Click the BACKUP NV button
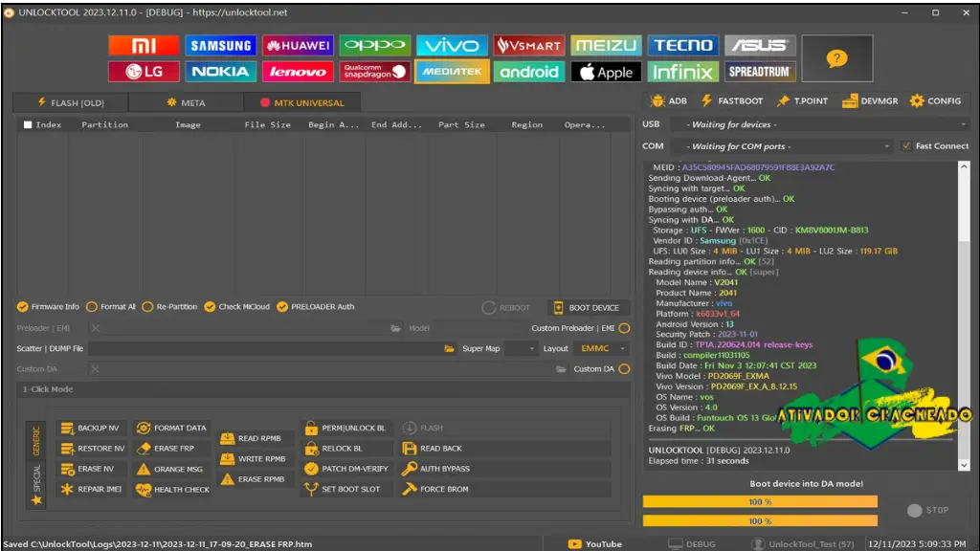 [x=90, y=428]
